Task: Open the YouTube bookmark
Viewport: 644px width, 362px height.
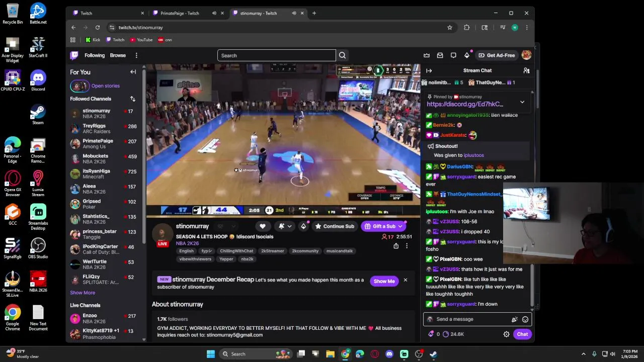Action: 141,40
